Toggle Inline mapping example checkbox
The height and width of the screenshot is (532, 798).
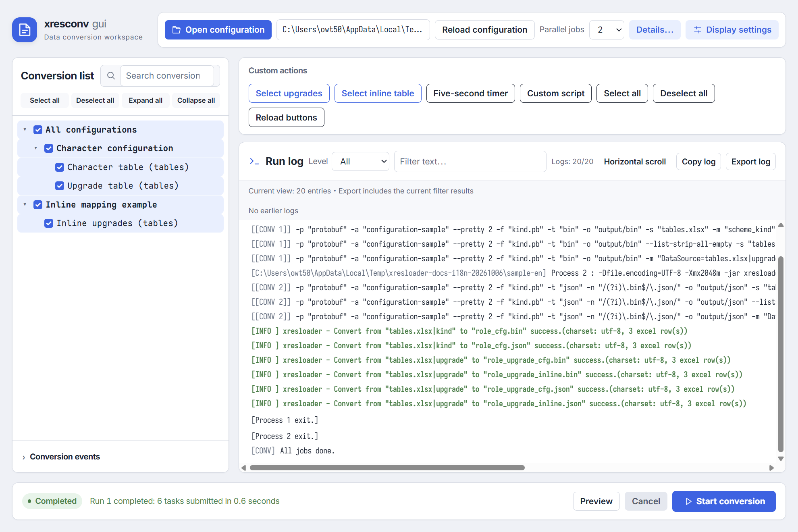point(38,205)
